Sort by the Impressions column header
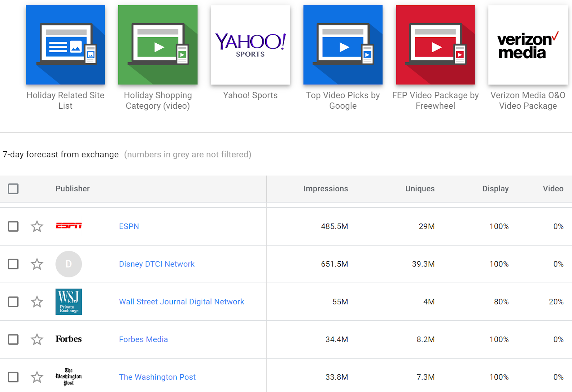The height and width of the screenshot is (392, 572). [x=326, y=188]
